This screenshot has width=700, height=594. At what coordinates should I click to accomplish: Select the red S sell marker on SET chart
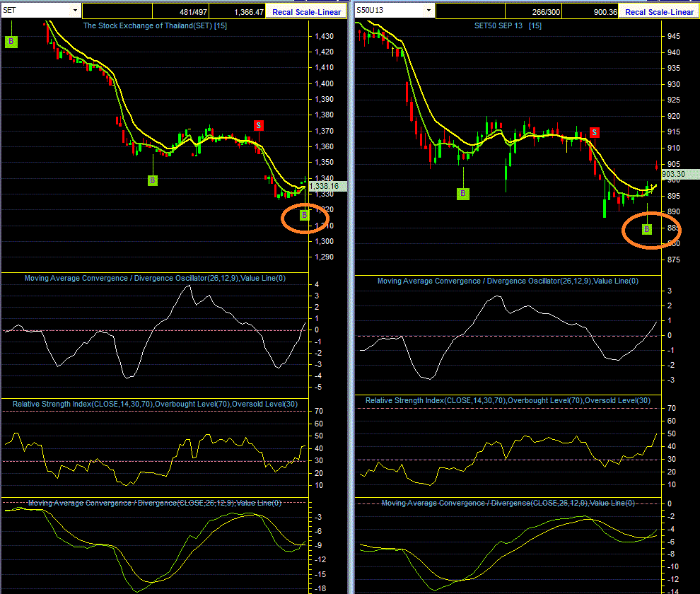pyautogui.click(x=259, y=125)
